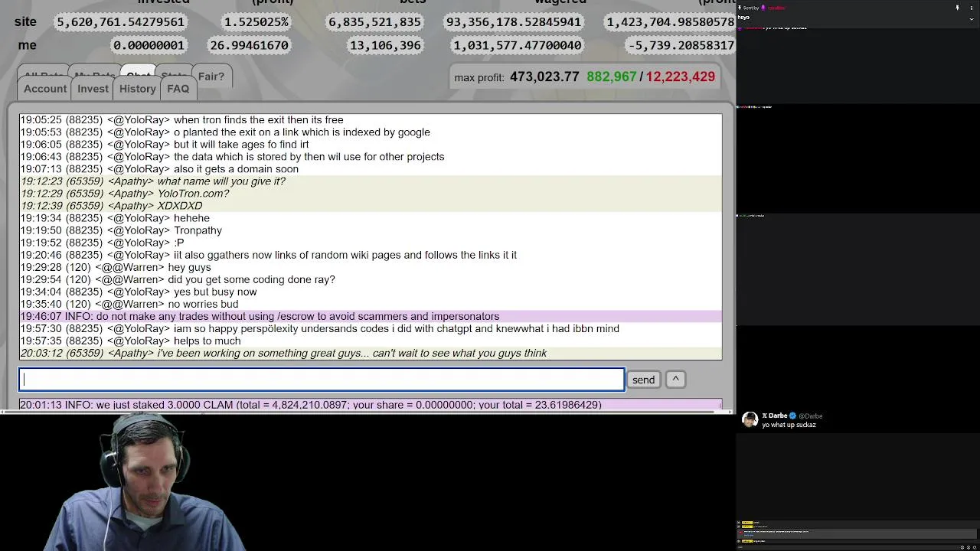Click YoloRay's ':P' message
The image size is (980, 551).
pyautogui.click(x=371, y=243)
